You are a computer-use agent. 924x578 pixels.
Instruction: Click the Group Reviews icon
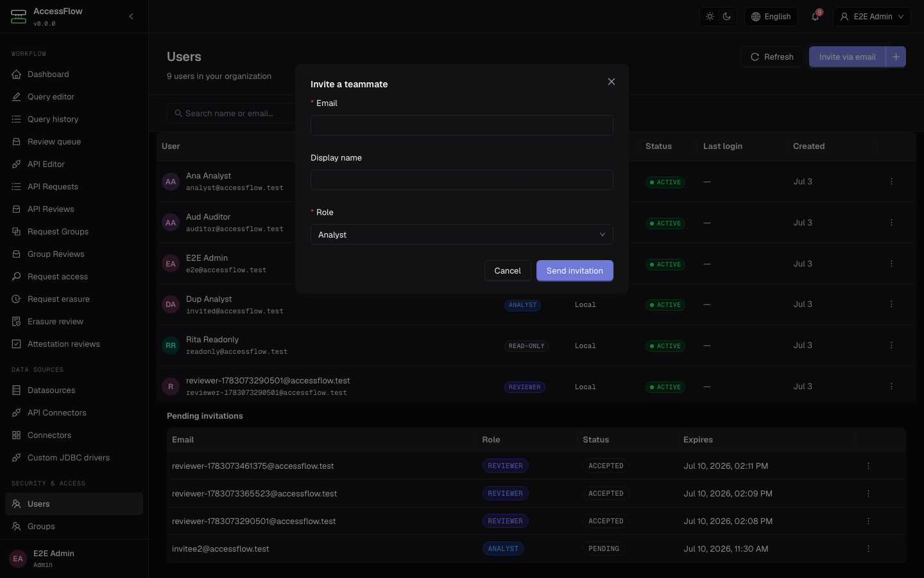coord(17,254)
